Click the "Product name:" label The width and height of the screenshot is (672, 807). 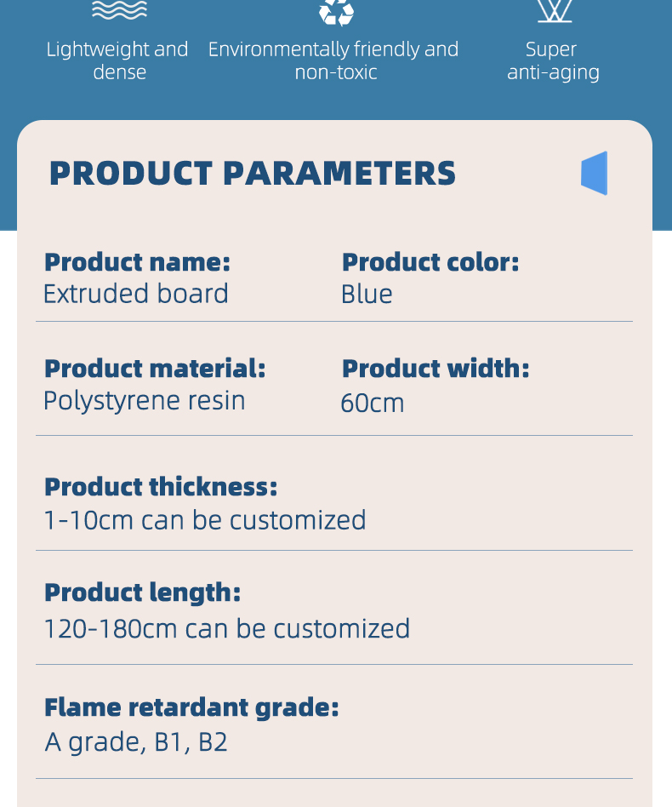[x=137, y=262]
